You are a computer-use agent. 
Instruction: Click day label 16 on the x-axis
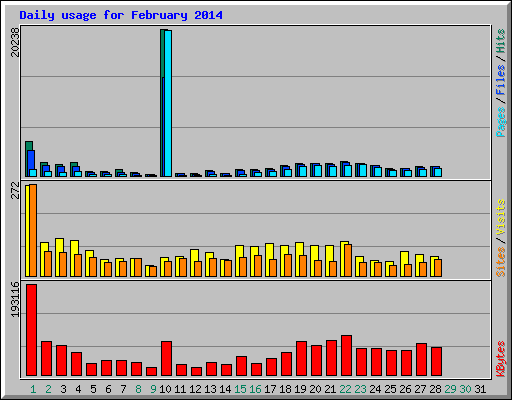coord(255,389)
